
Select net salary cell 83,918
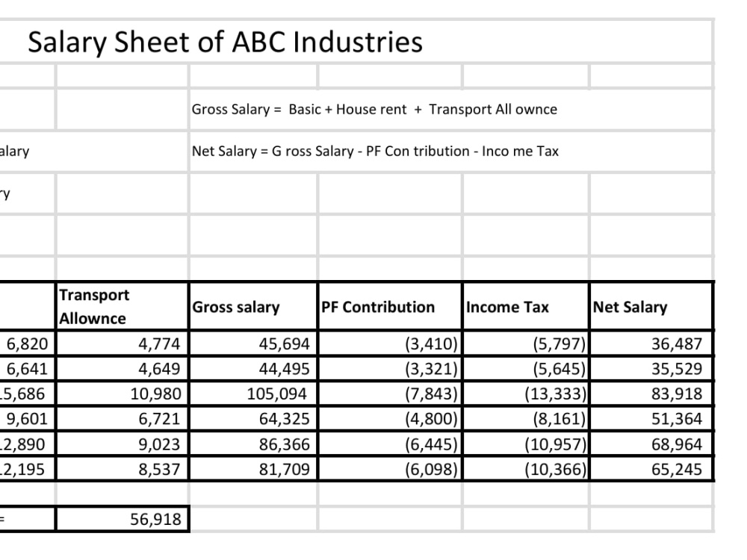(651, 393)
